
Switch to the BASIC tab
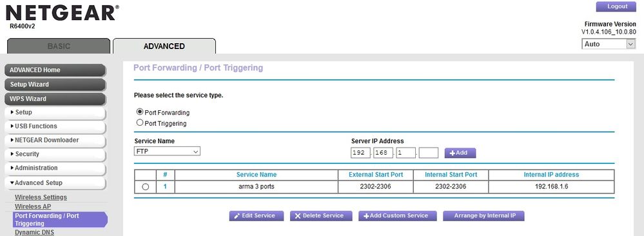tap(59, 46)
